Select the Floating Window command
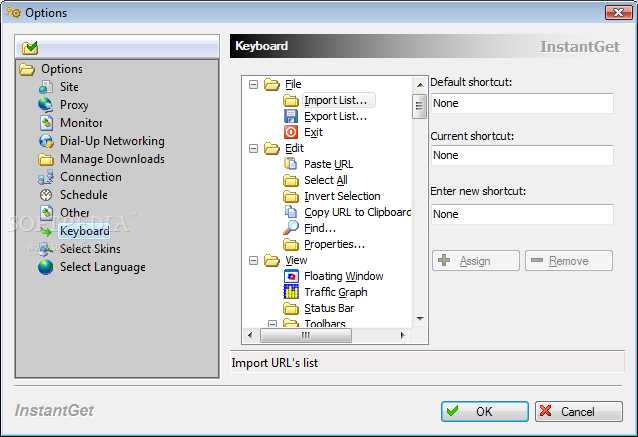638x437 pixels. [x=344, y=276]
